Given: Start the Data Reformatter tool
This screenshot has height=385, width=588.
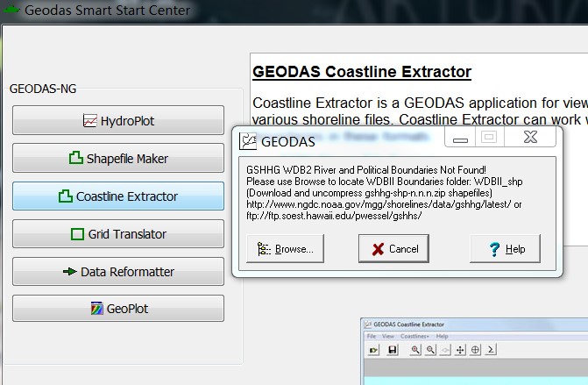Looking at the screenshot, I should point(118,271).
